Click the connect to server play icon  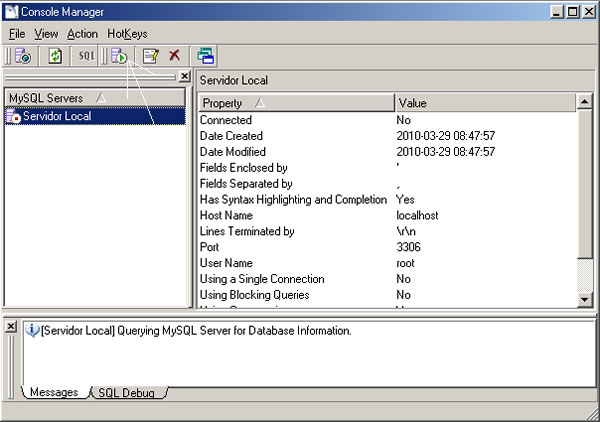coord(119,56)
